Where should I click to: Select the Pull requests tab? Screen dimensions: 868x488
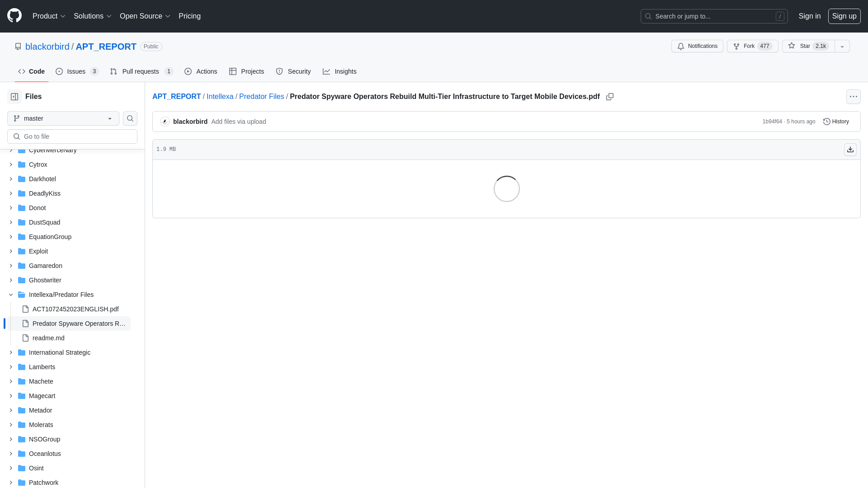(x=141, y=71)
